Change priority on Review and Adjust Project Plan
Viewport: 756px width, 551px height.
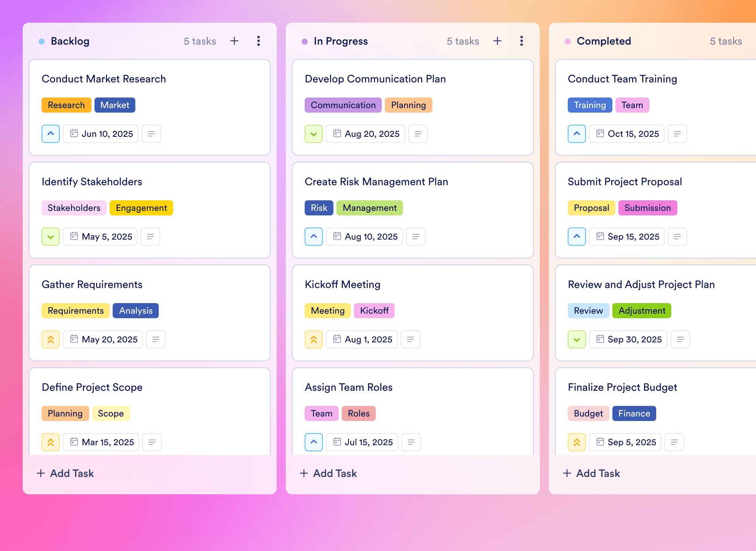(x=577, y=339)
